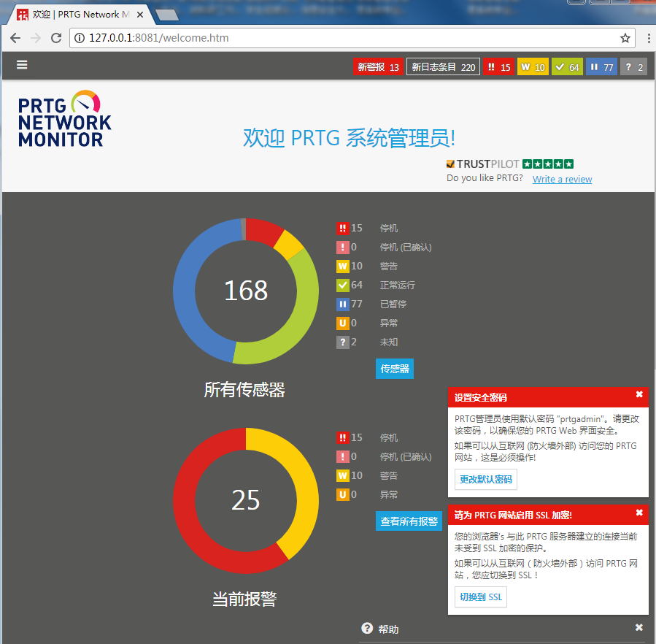Click the red down sensors status icon showing 15
The height and width of the screenshot is (644, 656).
[x=498, y=66]
